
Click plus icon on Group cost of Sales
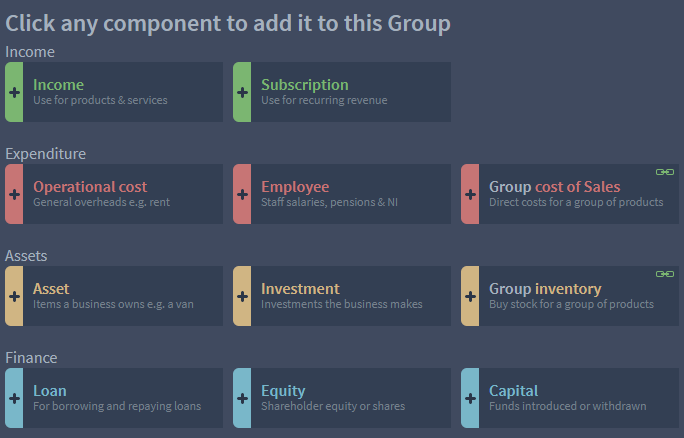pos(470,194)
